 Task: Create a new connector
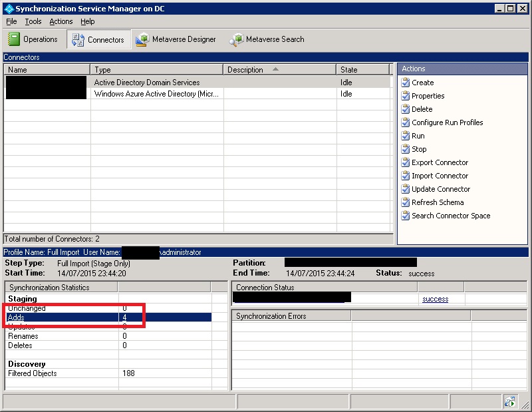tap(422, 83)
